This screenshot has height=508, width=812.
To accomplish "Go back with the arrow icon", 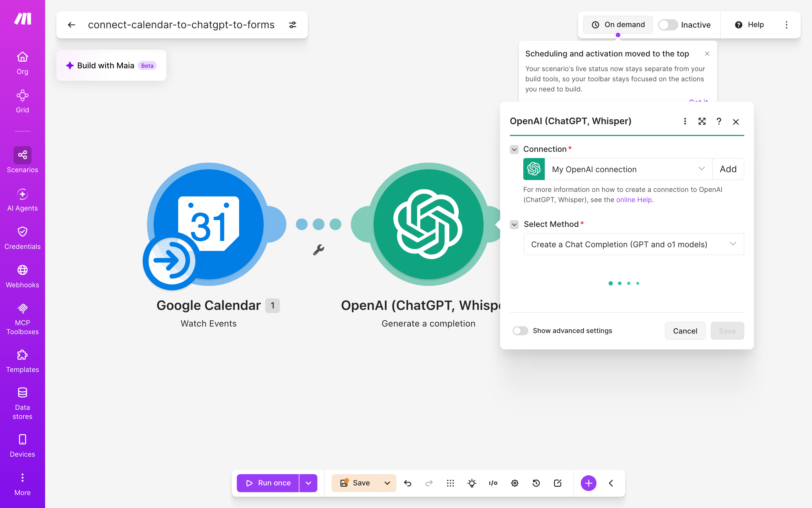I will coord(71,25).
